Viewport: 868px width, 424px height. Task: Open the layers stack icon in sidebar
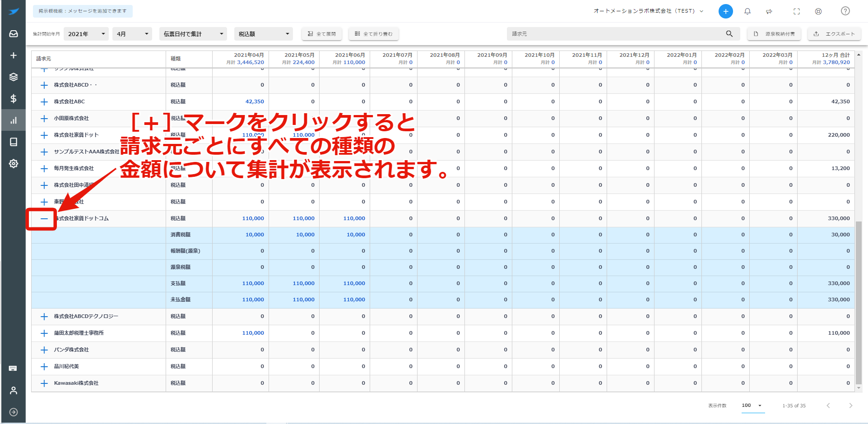[x=14, y=77]
